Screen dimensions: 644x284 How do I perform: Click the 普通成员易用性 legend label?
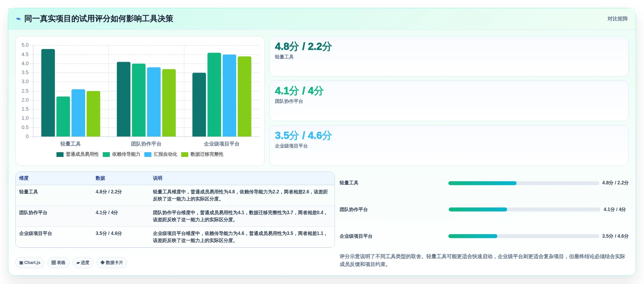click(x=82, y=155)
